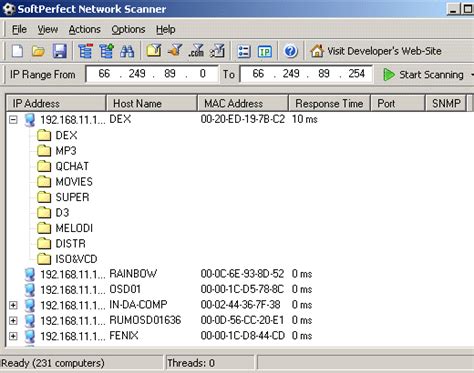
Task: Click the last octet 254 of To range
Action: 356,74
